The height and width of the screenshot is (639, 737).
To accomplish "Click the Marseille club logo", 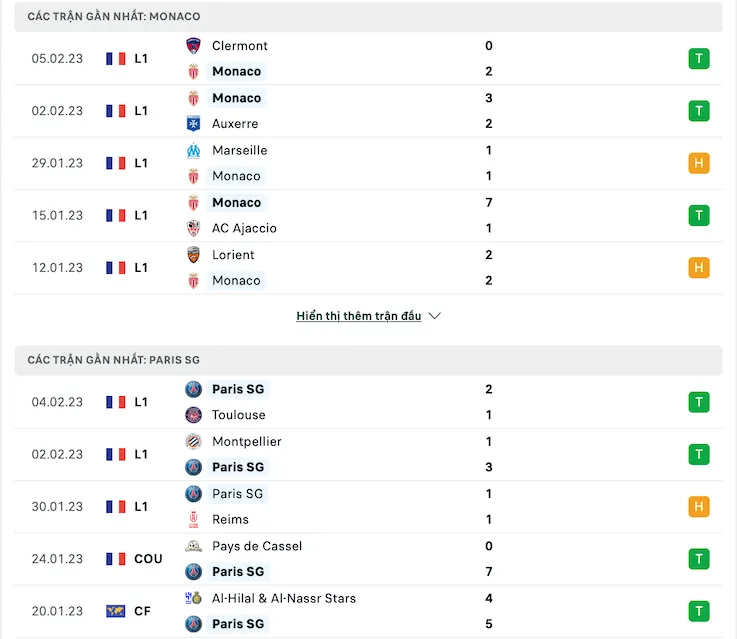I will tap(194, 150).
